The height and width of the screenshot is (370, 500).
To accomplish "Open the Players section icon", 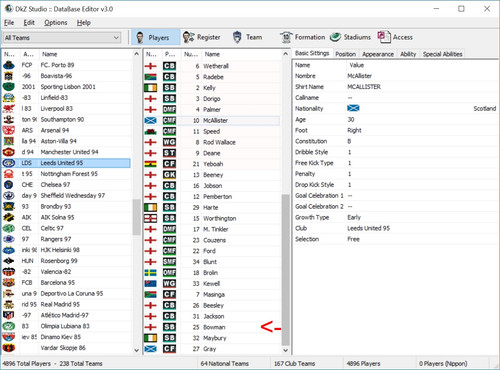I will [140, 37].
